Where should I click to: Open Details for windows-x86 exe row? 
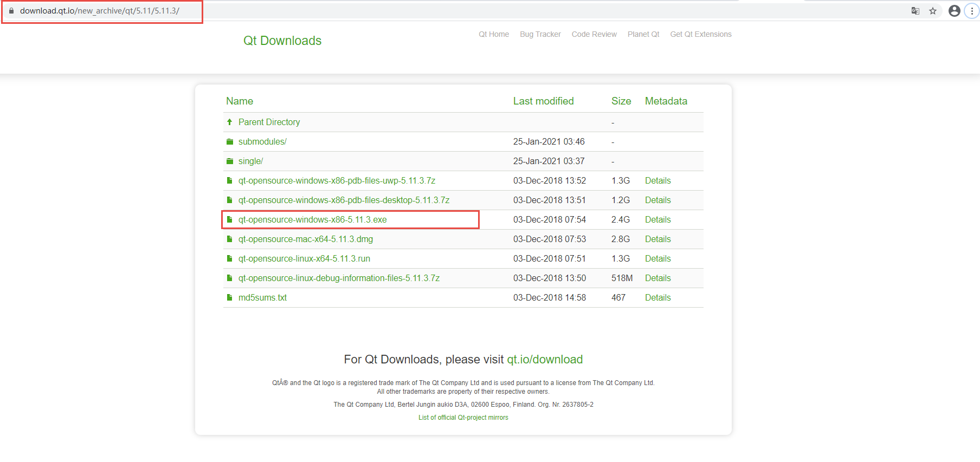coord(658,220)
